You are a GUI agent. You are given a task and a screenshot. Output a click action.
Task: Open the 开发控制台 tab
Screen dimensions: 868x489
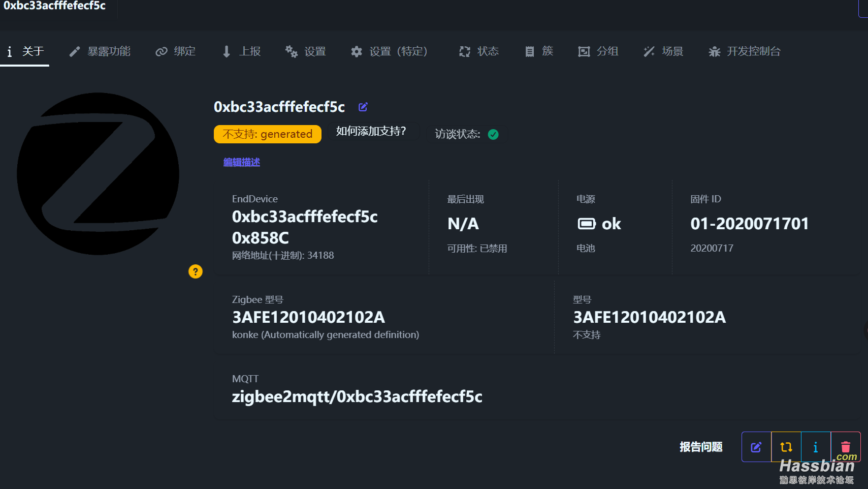[745, 51]
